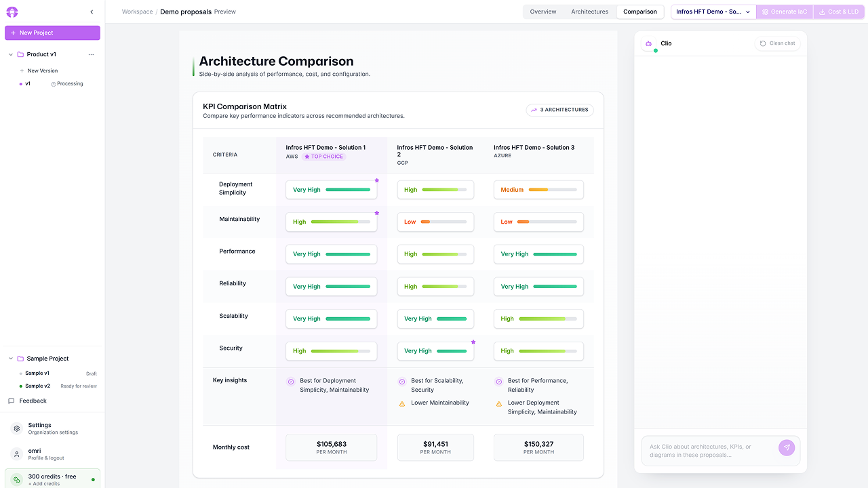Image resolution: width=868 pixels, height=488 pixels.
Task: Click the Clio bot avatar icon
Action: pyautogui.click(x=649, y=43)
